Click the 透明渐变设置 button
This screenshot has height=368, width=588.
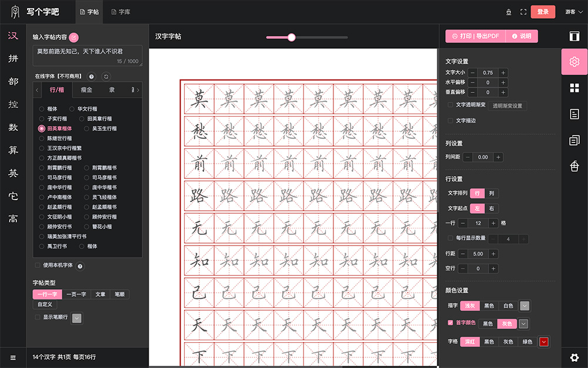point(507,106)
